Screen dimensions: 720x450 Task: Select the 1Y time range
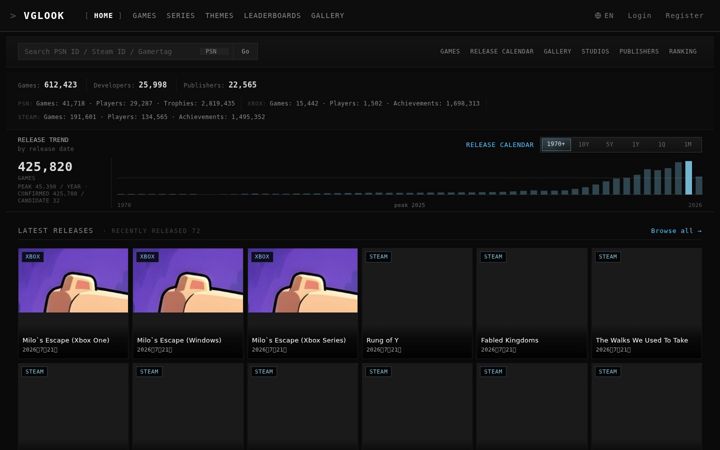(636, 144)
